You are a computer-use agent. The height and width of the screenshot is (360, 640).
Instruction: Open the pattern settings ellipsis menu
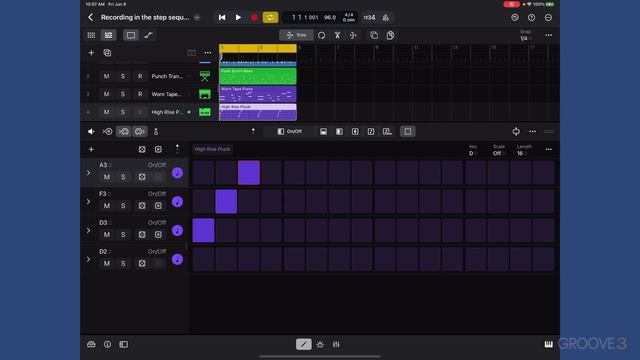(549, 149)
